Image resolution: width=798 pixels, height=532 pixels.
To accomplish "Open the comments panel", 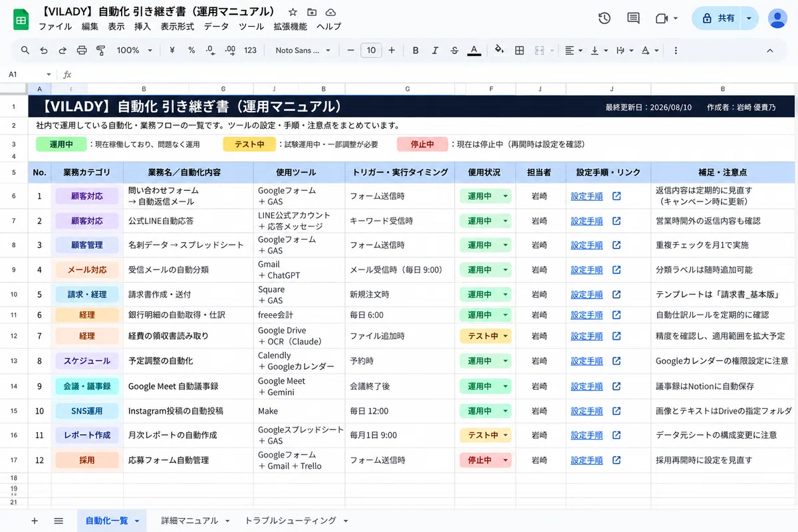I will [633, 19].
